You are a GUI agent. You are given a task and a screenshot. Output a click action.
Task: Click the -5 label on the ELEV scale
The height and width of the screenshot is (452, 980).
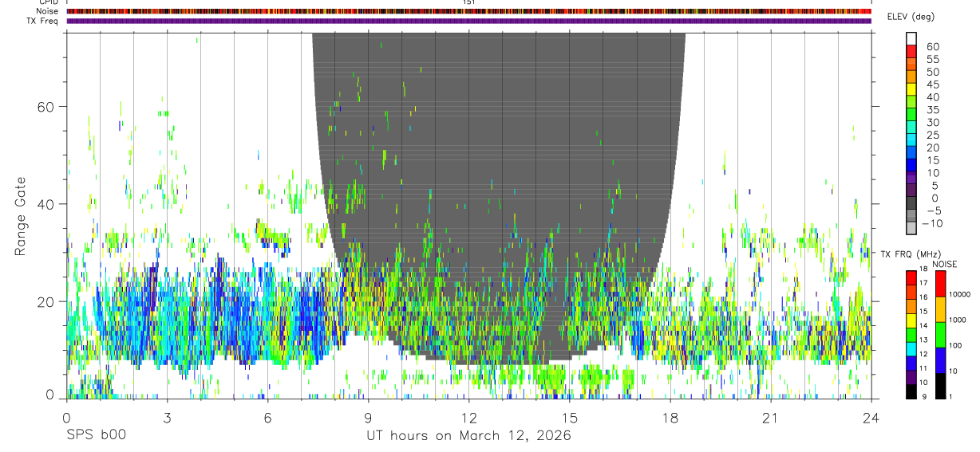(x=933, y=210)
